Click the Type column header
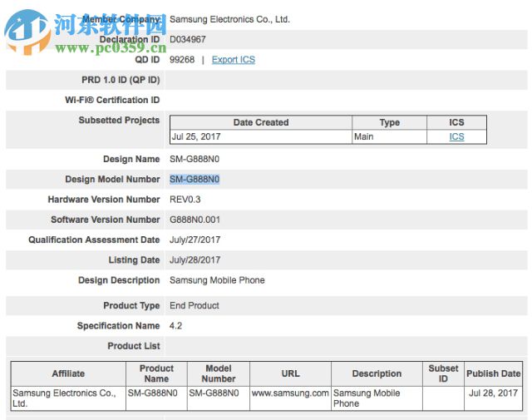The image size is (532, 420). pyautogui.click(x=390, y=122)
